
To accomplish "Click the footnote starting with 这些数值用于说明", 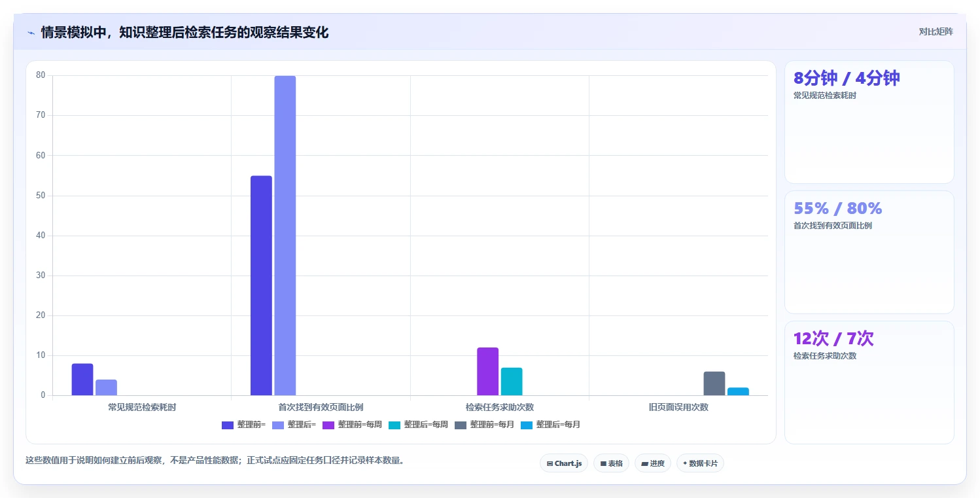I will tap(216, 460).
